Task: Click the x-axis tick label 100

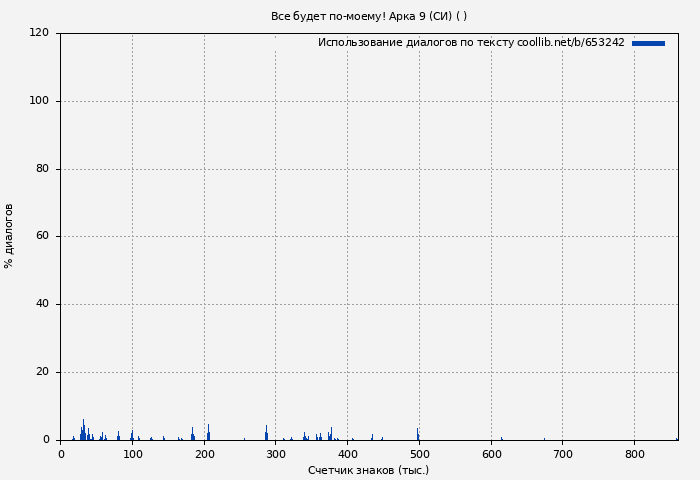Action: pos(132,455)
